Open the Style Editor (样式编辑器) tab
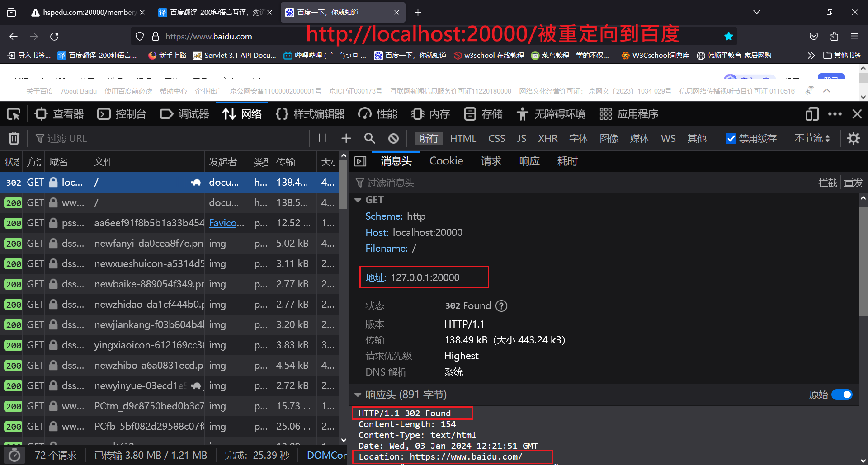 310,114
